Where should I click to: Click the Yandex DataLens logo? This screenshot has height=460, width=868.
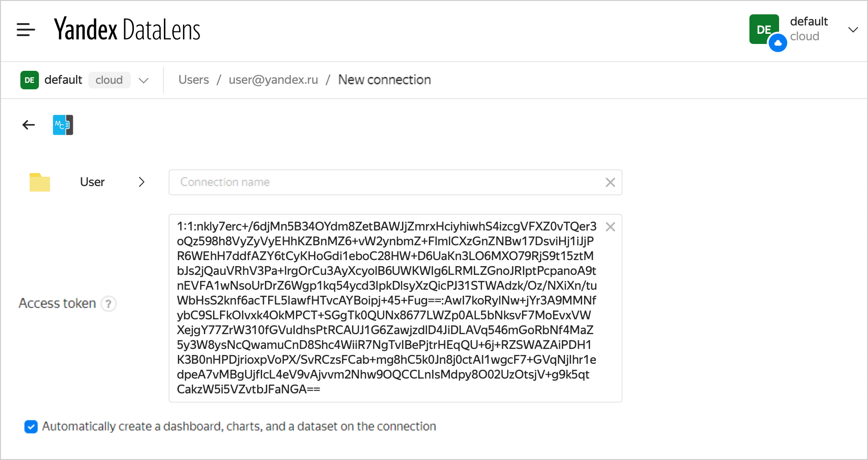pyautogui.click(x=127, y=30)
